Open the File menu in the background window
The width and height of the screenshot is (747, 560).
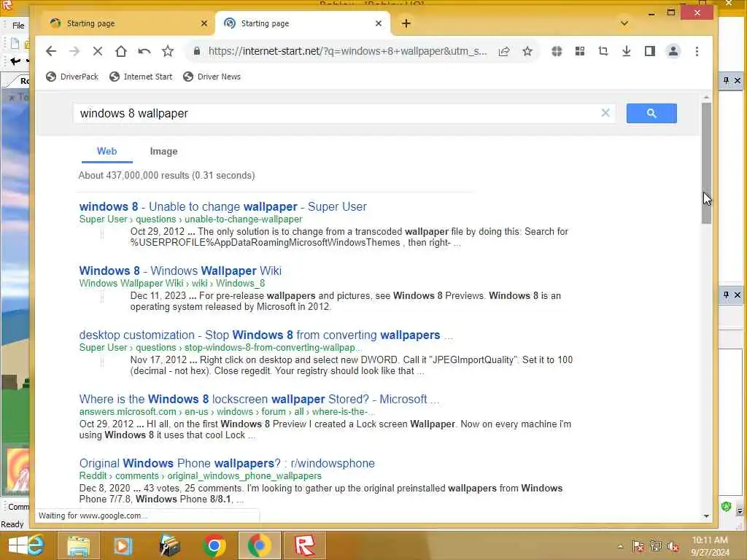(18, 26)
